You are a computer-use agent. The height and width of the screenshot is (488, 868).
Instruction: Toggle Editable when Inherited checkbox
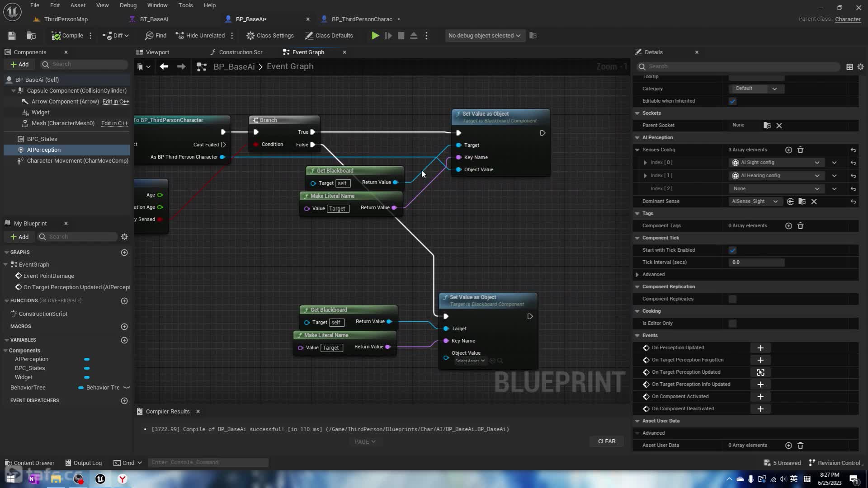pos(732,101)
